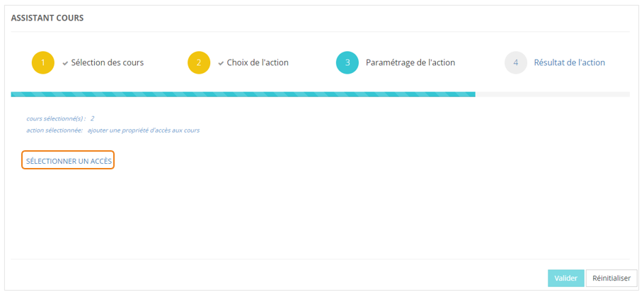Click the selected courses count 2
Screen dimensions: 644x292
click(93, 118)
